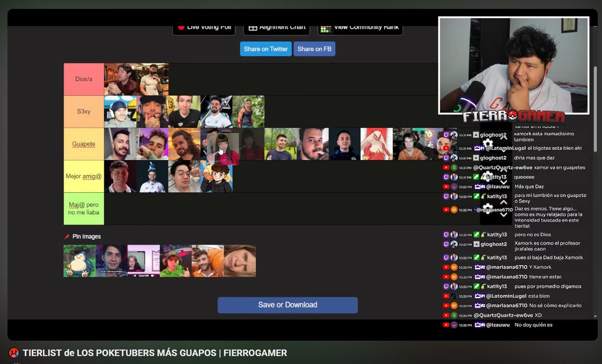Click username gioghost2 beside 'xamork esta mamadisimo'
Screen dimensions: 602x364
click(x=493, y=135)
